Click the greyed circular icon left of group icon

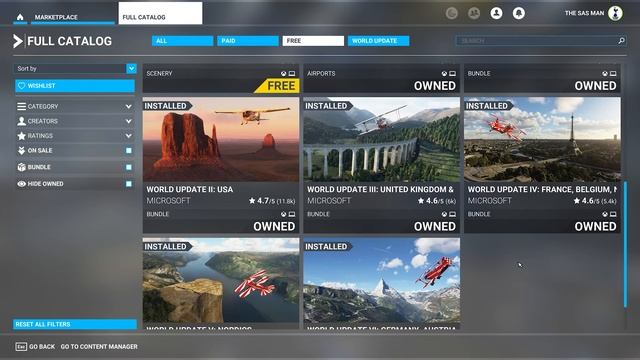(451, 13)
